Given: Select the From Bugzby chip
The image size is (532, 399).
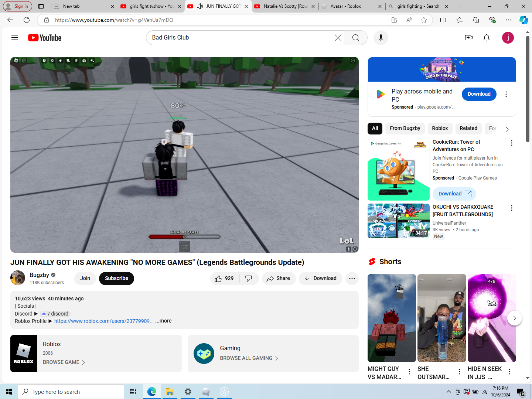Looking at the screenshot, I should click(405, 129).
